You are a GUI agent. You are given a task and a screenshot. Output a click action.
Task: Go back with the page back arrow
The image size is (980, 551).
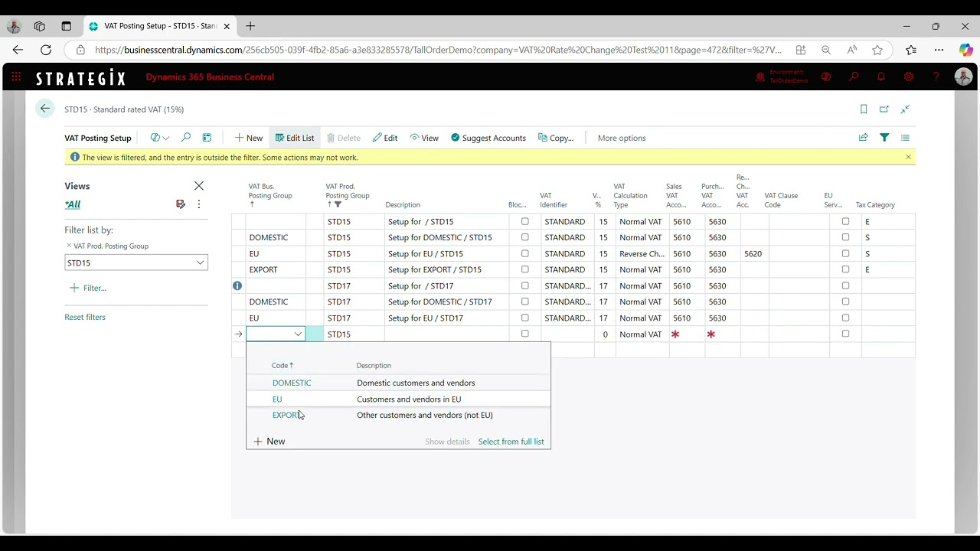coord(45,109)
